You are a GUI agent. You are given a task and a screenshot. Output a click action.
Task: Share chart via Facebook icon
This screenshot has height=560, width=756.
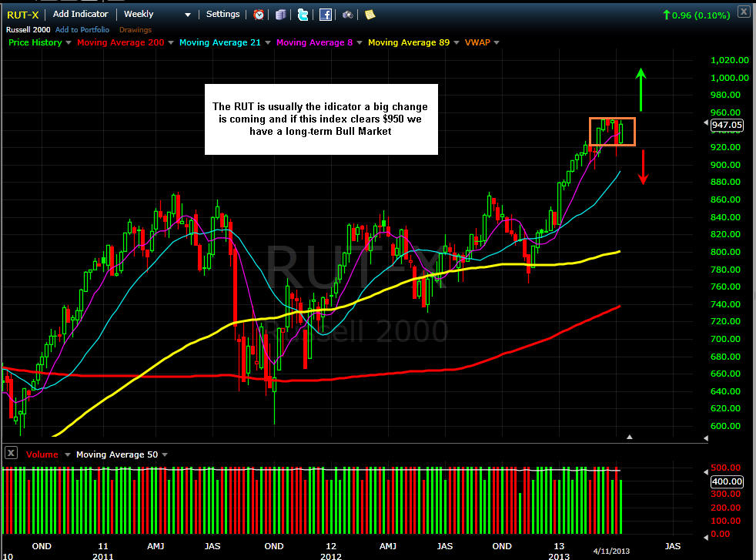click(326, 15)
